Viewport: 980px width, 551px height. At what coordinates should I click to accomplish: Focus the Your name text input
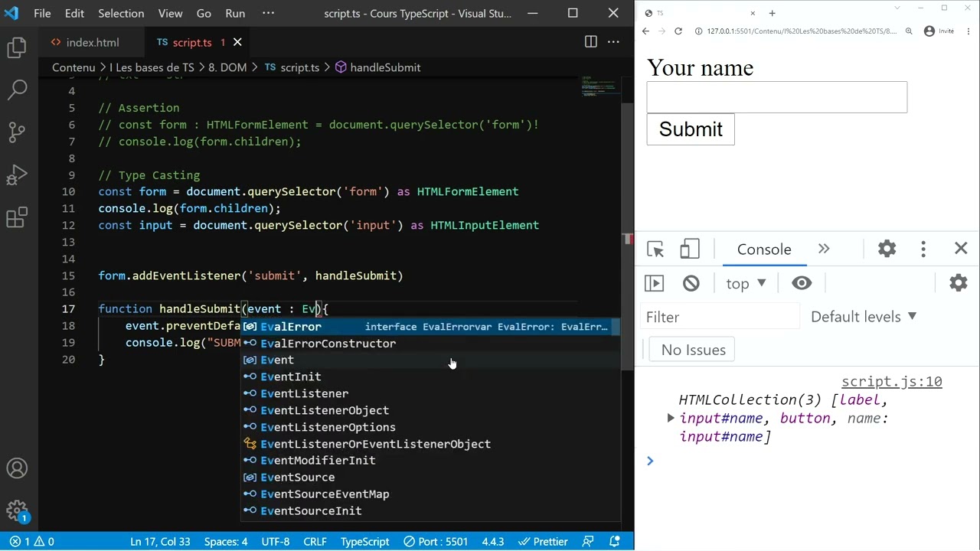[x=777, y=97]
